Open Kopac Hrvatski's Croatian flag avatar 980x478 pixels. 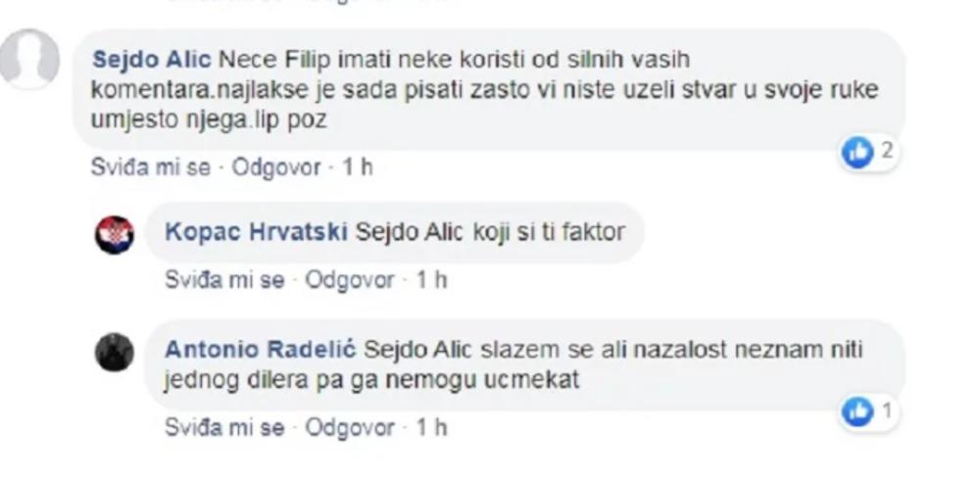click(x=114, y=234)
